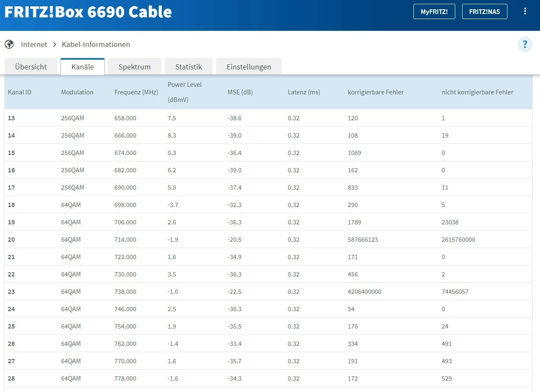Click frequency value 690.000
Image resolution: width=540 pixels, height=392 pixels.
click(125, 188)
